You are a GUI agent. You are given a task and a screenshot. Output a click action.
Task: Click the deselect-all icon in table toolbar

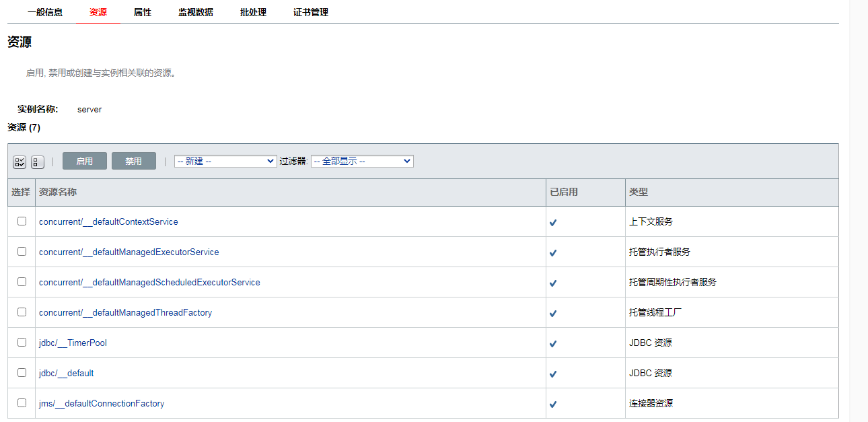(38, 162)
